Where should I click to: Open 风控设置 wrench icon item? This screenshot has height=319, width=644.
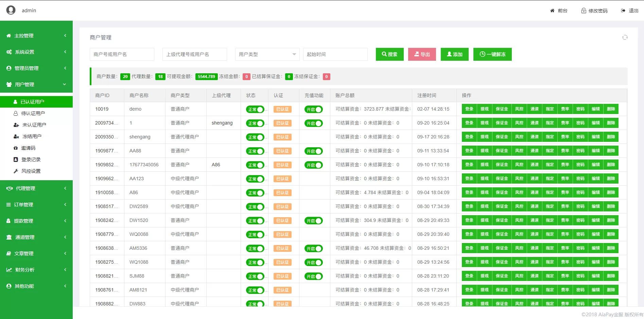click(x=16, y=171)
